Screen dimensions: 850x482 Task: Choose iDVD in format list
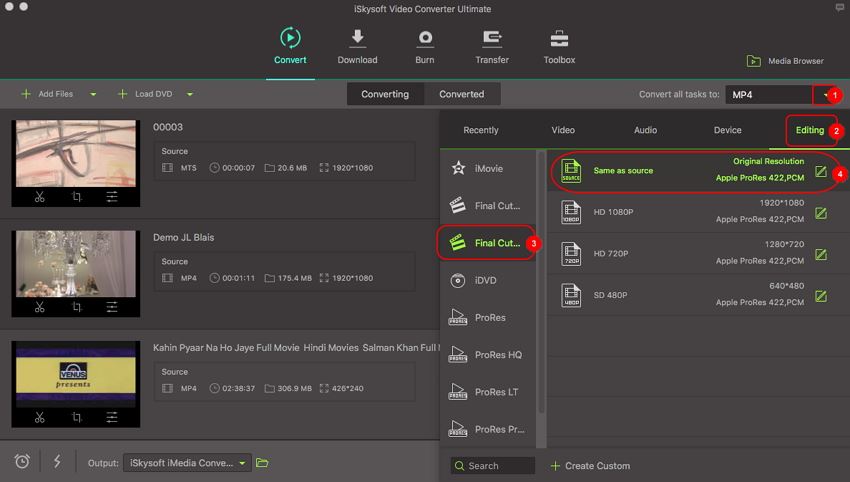488,280
